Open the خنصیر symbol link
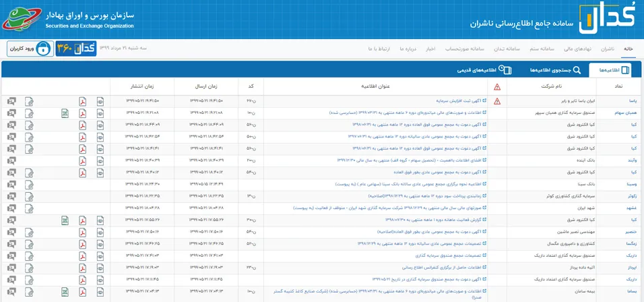This screenshot has height=302, width=644. coord(632,233)
